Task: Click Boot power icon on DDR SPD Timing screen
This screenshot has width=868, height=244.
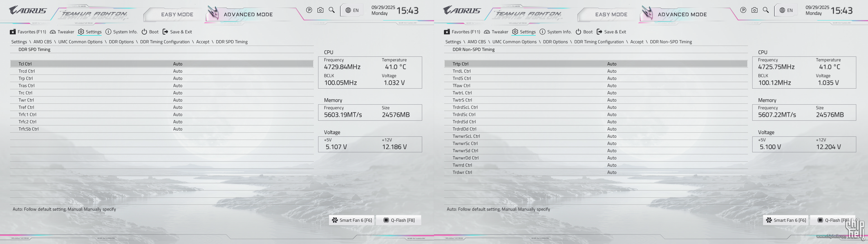Action: pyautogui.click(x=144, y=32)
